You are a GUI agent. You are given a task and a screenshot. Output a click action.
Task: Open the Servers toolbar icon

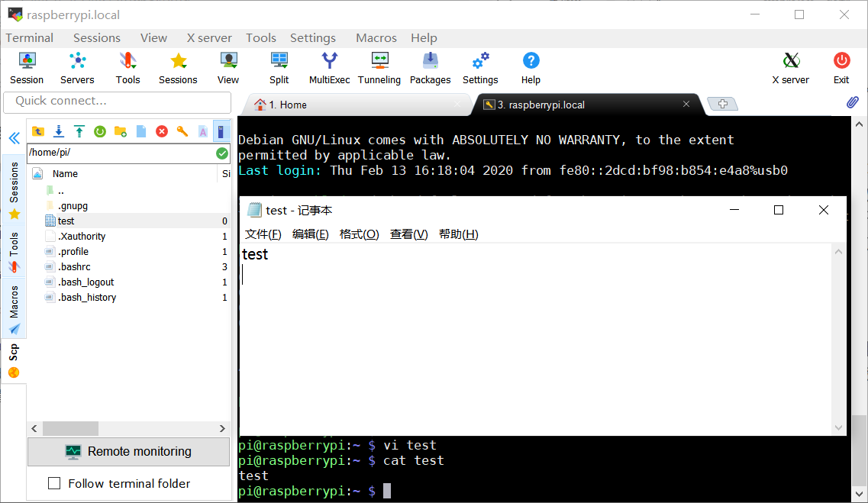77,68
